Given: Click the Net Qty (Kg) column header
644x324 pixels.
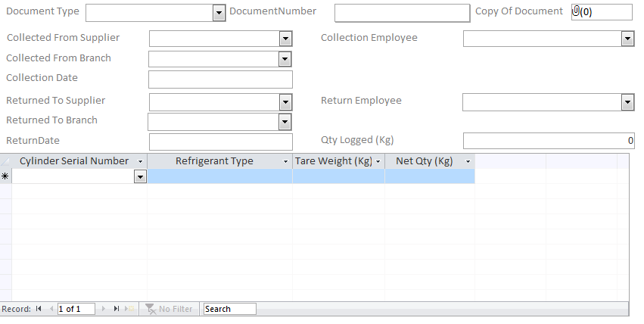Looking at the screenshot, I should tap(424, 161).
